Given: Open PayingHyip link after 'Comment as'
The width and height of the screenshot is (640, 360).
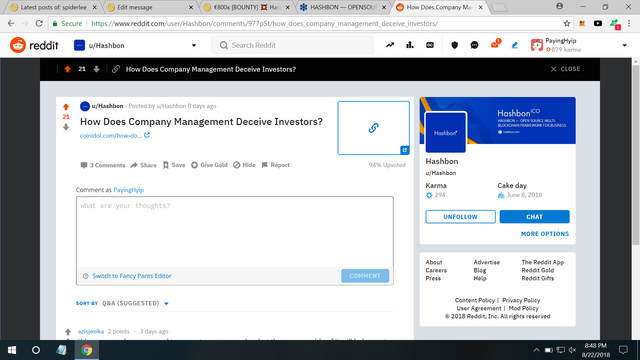Looking at the screenshot, I should (129, 190).
